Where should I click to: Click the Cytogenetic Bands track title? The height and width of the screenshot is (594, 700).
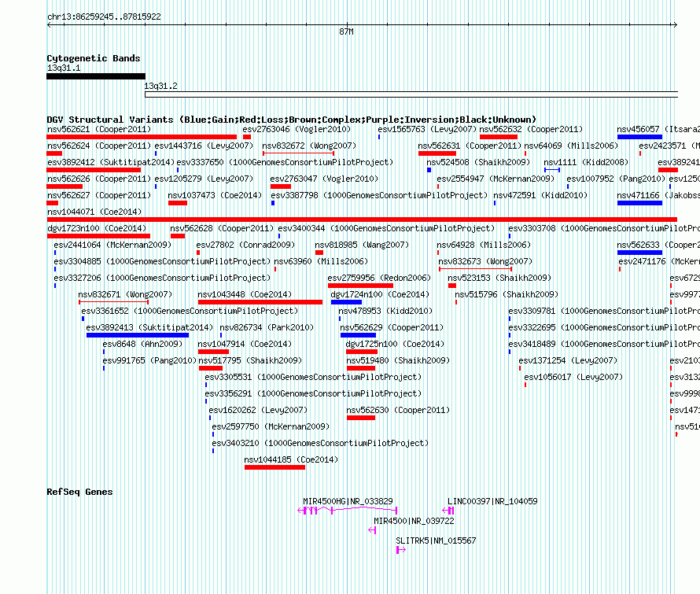[94, 58]
